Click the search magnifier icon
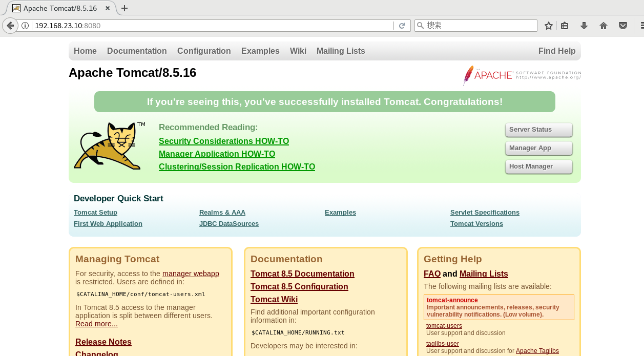 pyautogui.click(x=421, y=26)
